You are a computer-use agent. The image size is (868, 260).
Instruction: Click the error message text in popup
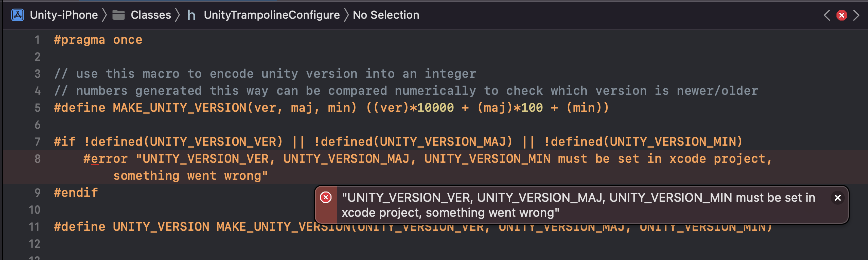578,205
